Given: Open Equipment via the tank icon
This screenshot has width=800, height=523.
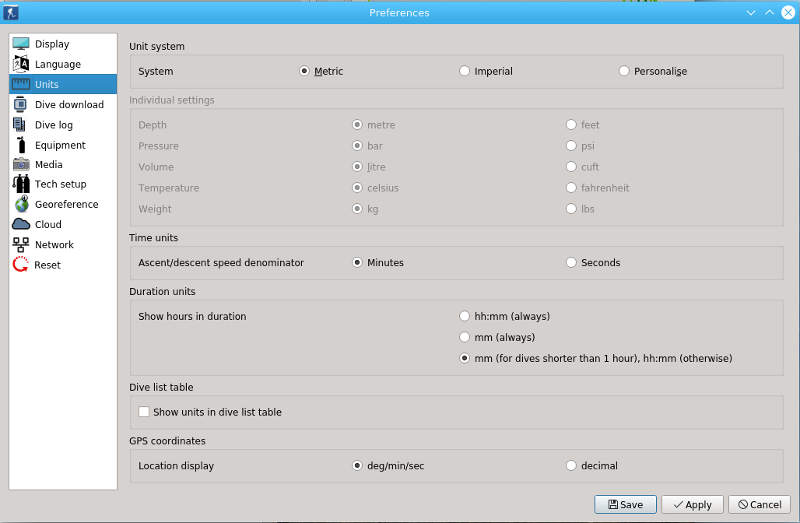Looking at the screenshot, I should click(21, 145).
